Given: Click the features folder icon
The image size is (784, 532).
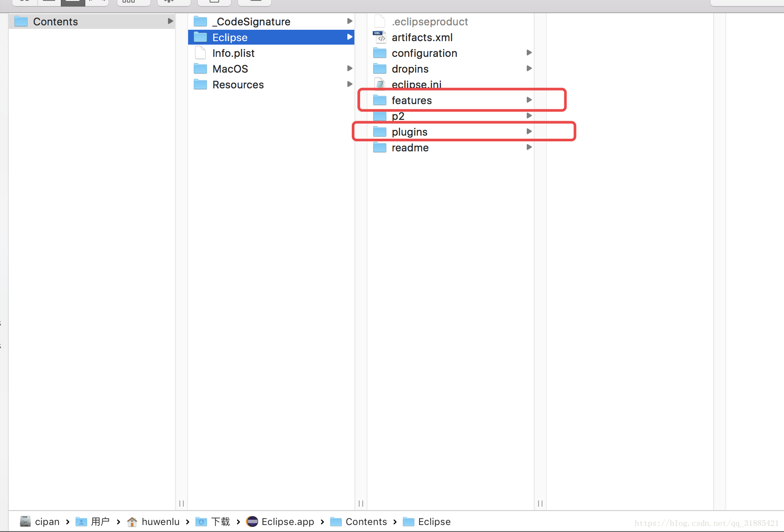Looking at the screenshot, I should [x=380, y=100].
